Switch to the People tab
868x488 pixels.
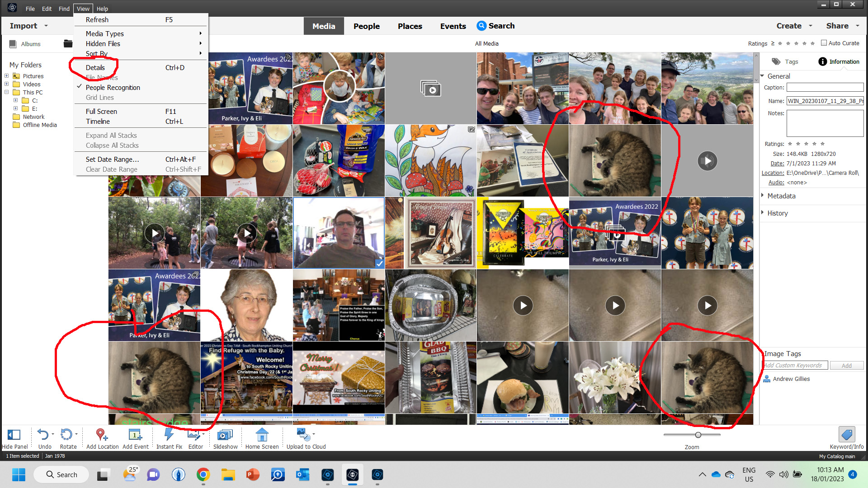[366, 26]
